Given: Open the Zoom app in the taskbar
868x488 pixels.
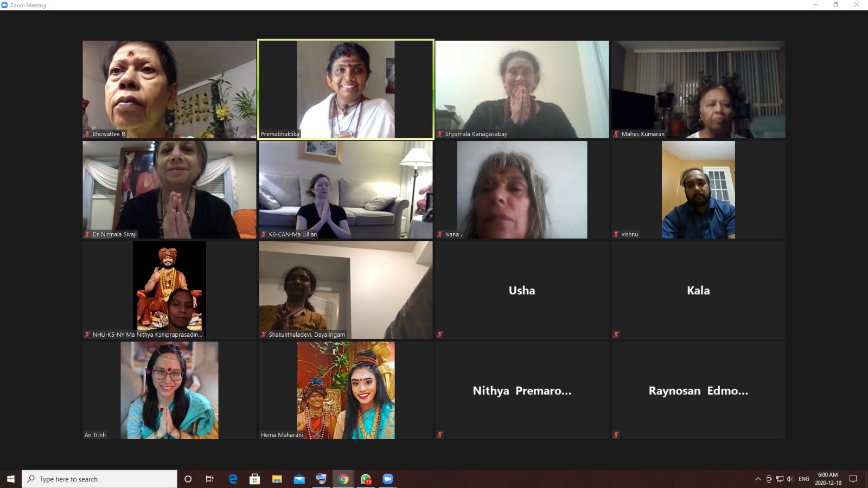Looking at the screenshot, I should pyautogui.click(x=387, y=479).
